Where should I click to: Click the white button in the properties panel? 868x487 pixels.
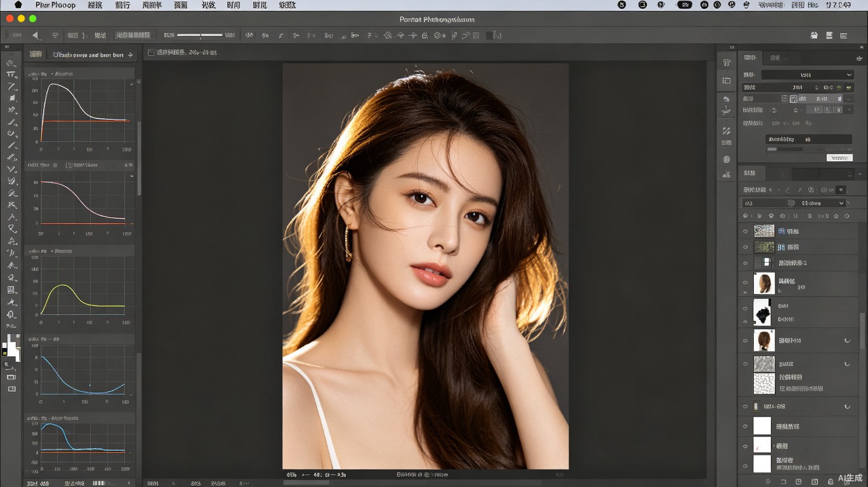[x=839, y=157]
